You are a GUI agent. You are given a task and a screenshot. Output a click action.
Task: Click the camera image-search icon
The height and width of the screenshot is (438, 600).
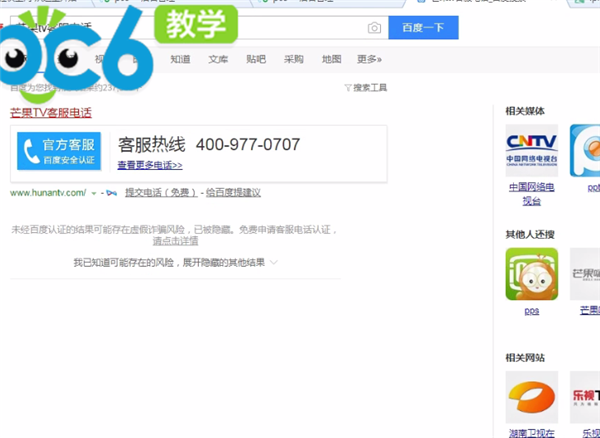coord(374,28)
